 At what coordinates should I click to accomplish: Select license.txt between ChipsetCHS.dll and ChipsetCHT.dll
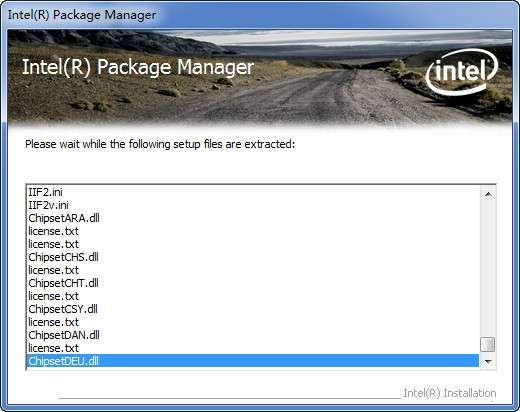click(252, 270)
